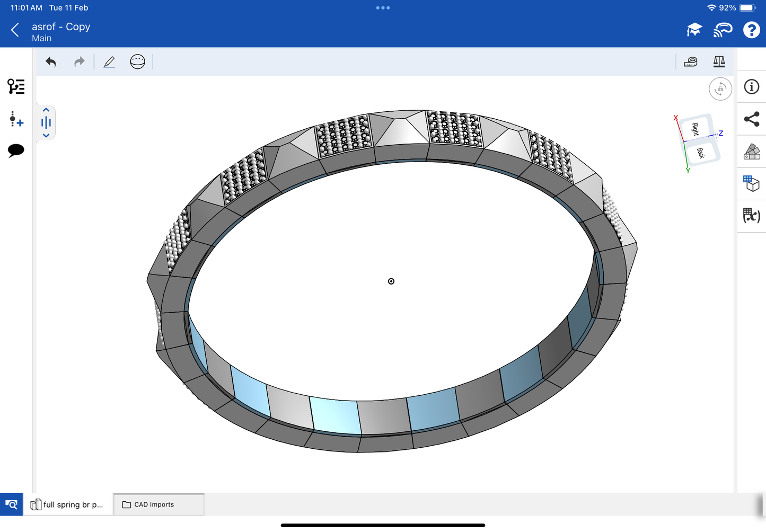
Task: Show the document info panel
Action: (x=752, y=87)
